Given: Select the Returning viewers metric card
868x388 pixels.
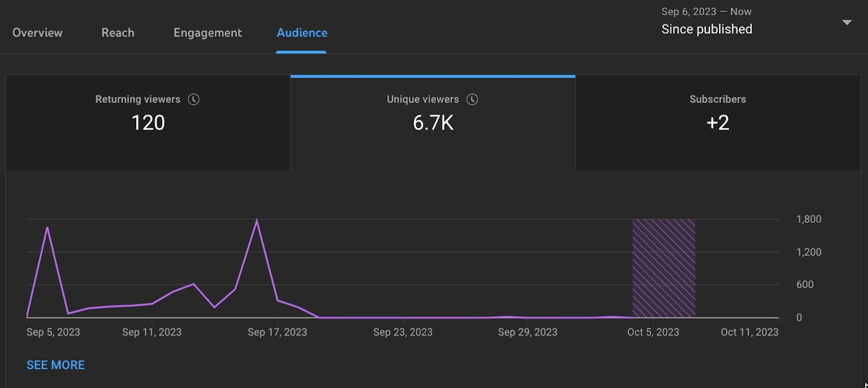Looking at the screenshot, I should (148, 123).
